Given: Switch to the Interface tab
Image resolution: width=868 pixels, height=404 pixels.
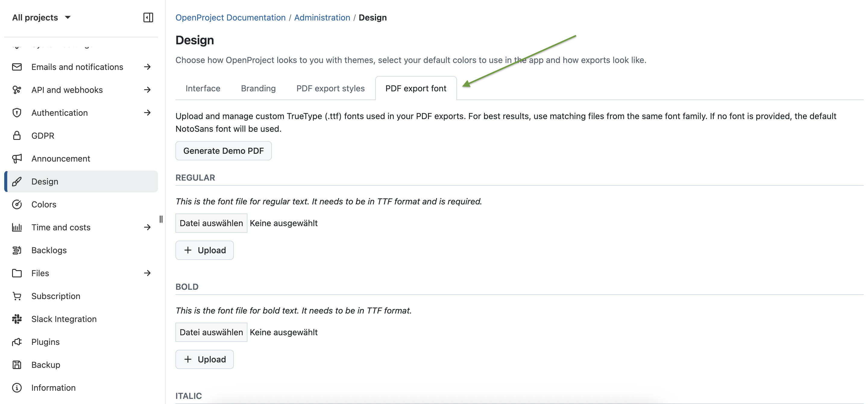Looking at the screenshot, I should pos(203,88).
